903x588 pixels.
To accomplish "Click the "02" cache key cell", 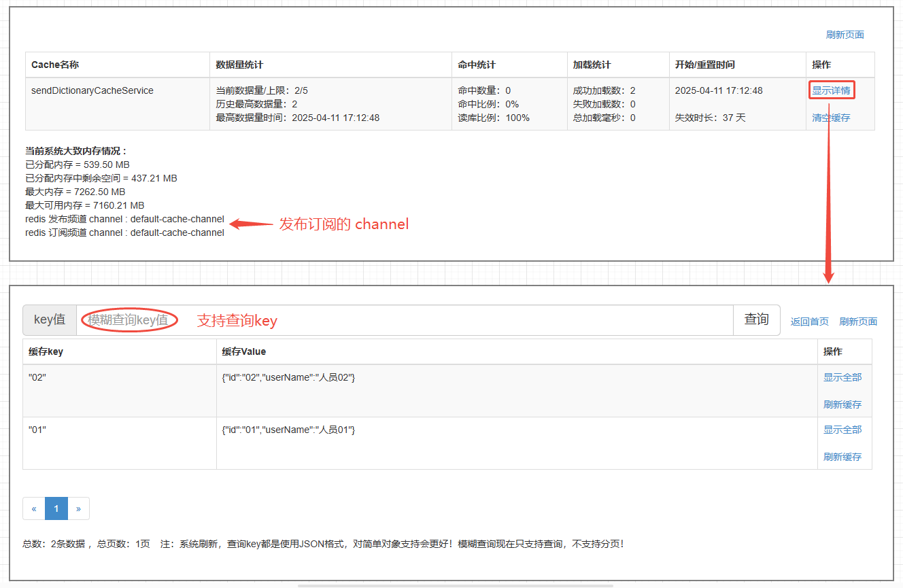I will tap(120, 391).
